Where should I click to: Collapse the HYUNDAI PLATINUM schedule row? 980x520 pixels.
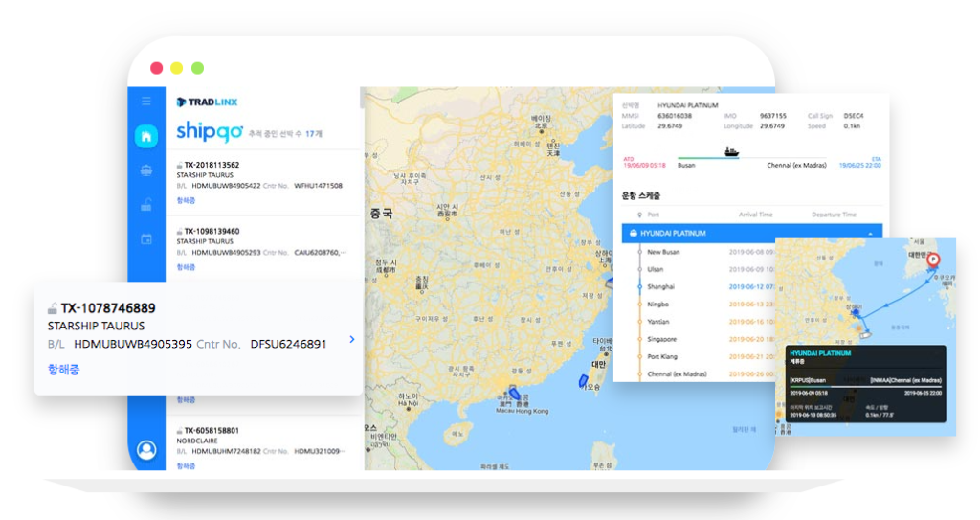pos(871,234)
